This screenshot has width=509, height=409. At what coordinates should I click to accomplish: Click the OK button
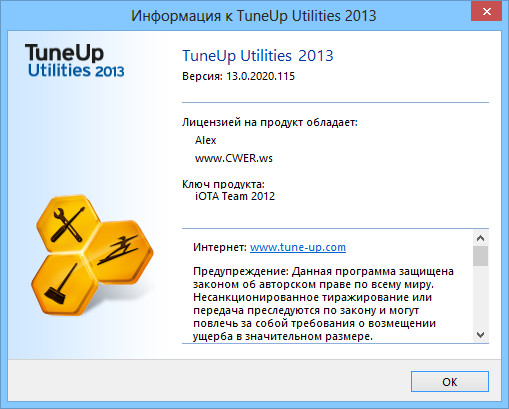(450, 381)
